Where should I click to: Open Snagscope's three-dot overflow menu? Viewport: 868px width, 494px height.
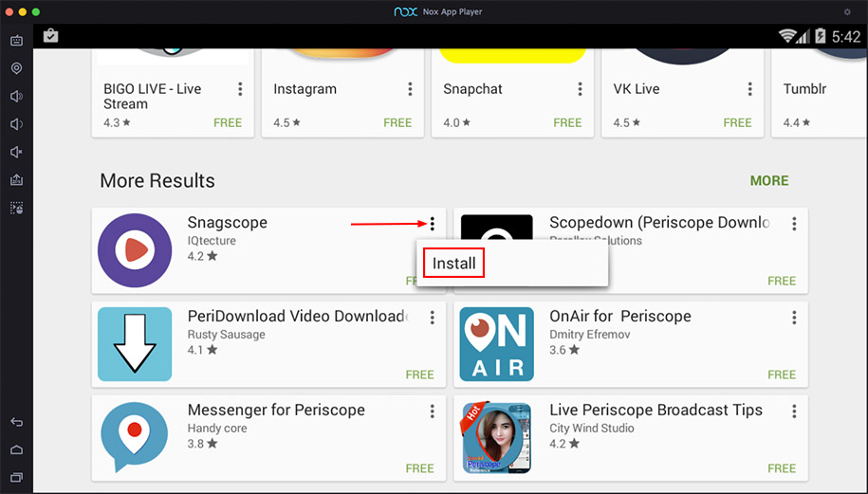coord(433,224)
